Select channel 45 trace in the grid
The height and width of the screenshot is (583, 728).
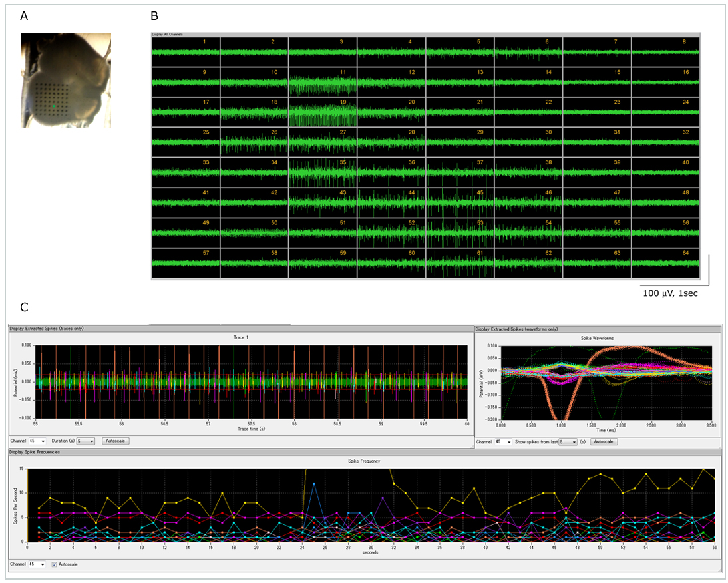[x=460, y=203]
